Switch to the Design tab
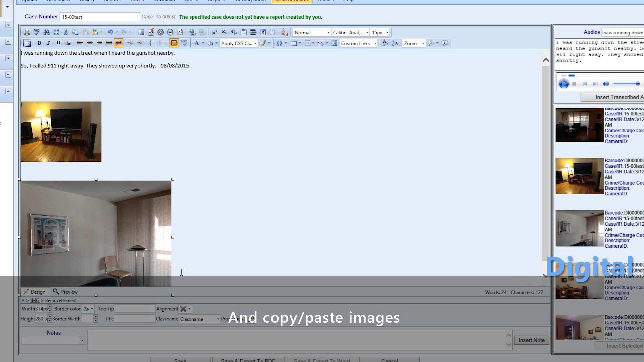644x362 pixels. point(35,292)
